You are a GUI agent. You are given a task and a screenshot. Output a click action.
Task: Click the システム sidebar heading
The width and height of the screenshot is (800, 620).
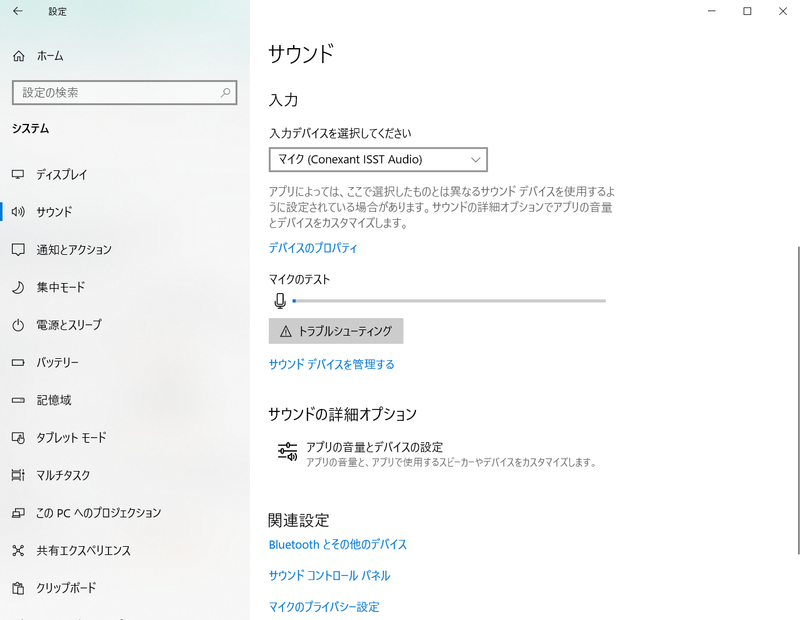tap(31, 129)
